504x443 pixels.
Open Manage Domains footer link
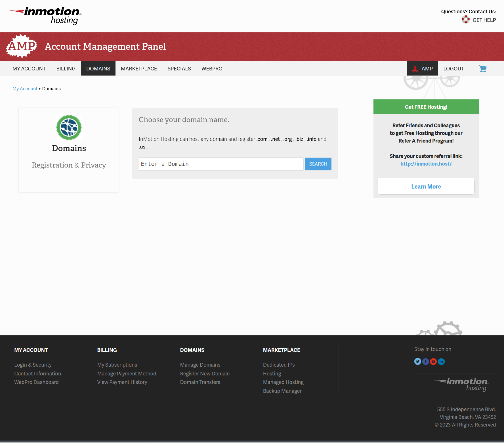[200, 365]
